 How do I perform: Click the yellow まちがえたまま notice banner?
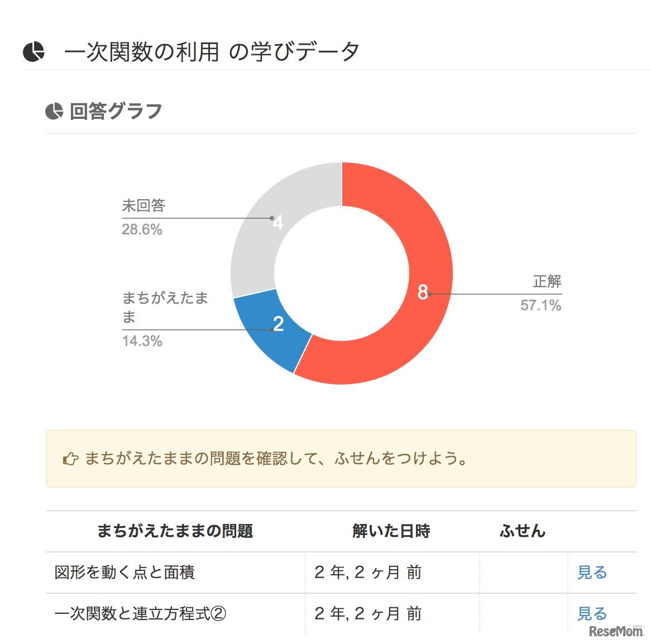pyautogui.click(x=341, y=459)
